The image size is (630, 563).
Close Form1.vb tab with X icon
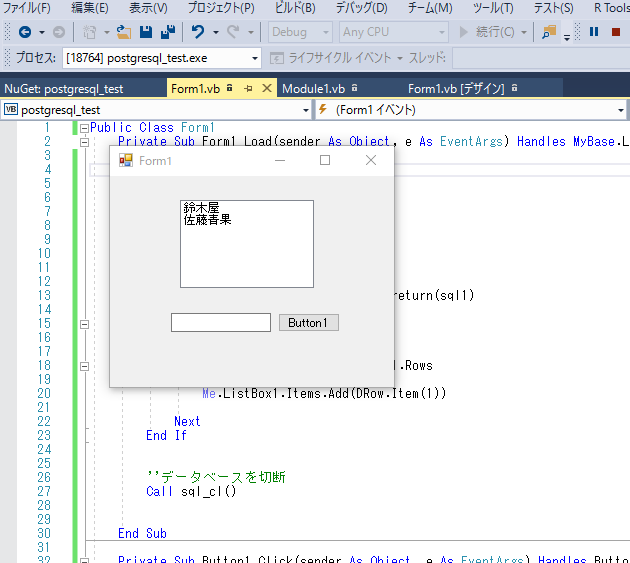tap(267, 88)
